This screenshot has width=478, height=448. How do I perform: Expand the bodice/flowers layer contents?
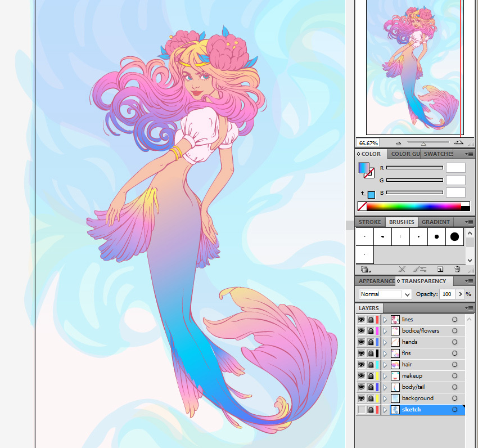(x=385, y=331)
